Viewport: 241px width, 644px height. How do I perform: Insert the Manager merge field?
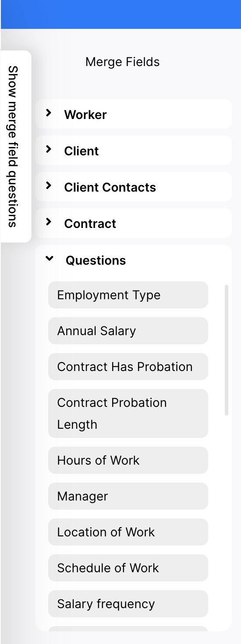click(128, 496)
